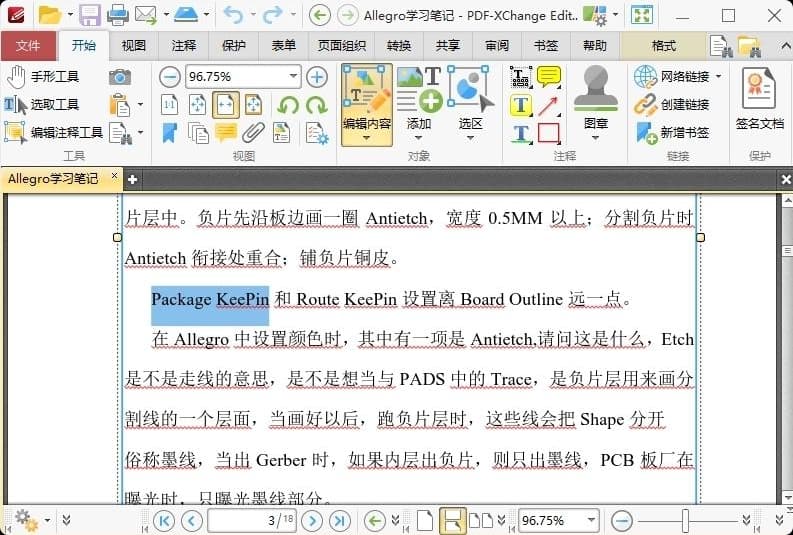Select the yellow sticky note comment tool
The height and width of the screenshot is (535, 793).
549,77
